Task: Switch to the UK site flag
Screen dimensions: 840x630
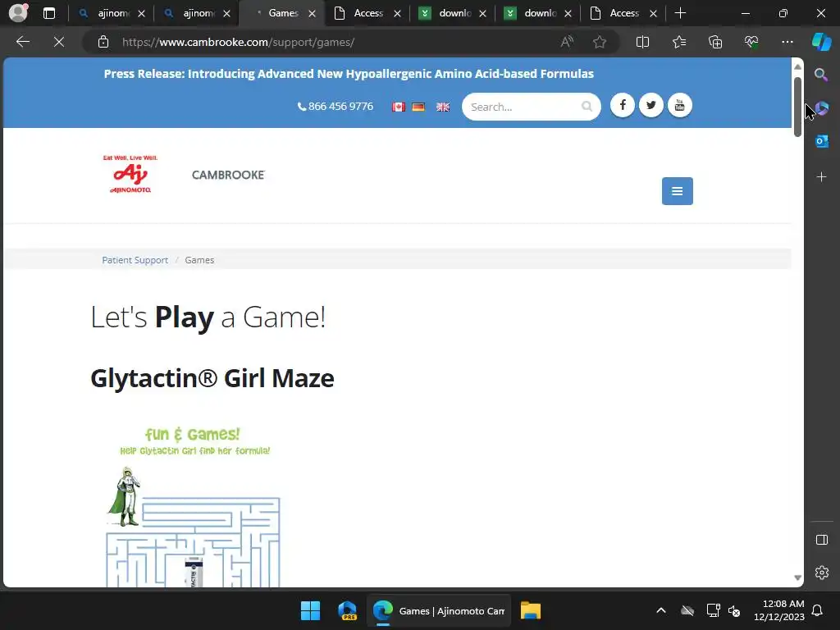Action: pos(443,107)
